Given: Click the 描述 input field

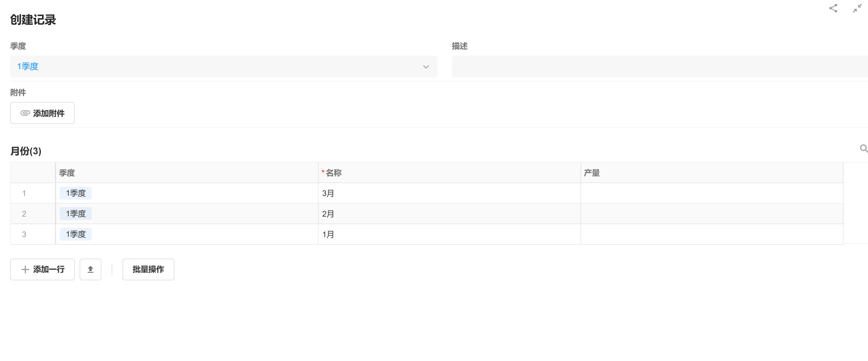Looking at the screenshot, I should (x=657, y=66).
